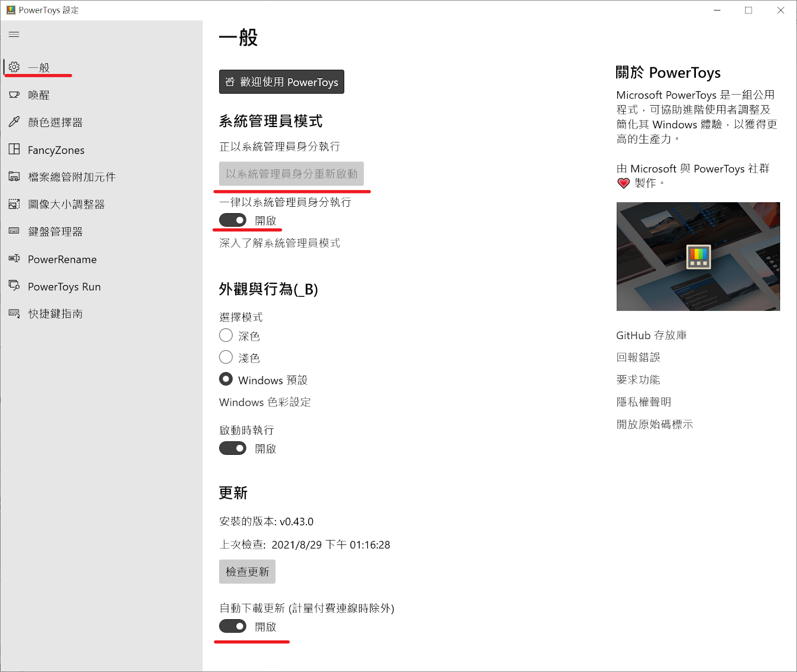Viewport: 797px width, 672px height.
Task: Click the eyedropper icon for 顏色選擇器
Action: [14, 122]
